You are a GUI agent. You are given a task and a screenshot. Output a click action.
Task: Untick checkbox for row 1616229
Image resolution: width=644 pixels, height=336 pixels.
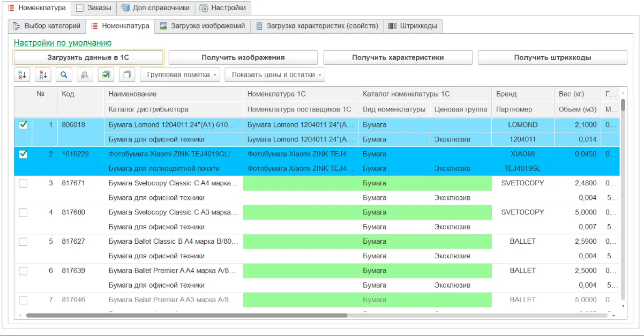pos(23,154)
